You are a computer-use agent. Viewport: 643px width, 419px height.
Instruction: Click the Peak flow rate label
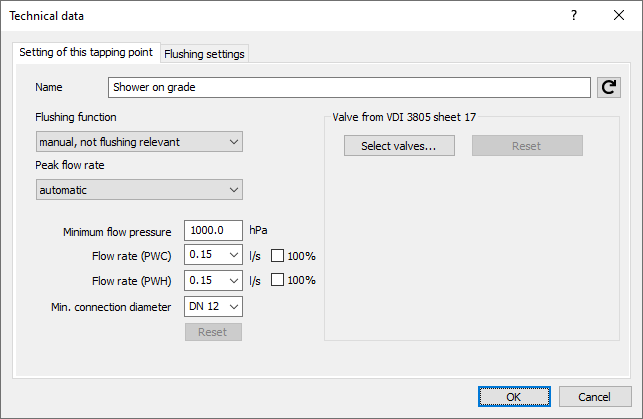(x=70, y=165)
